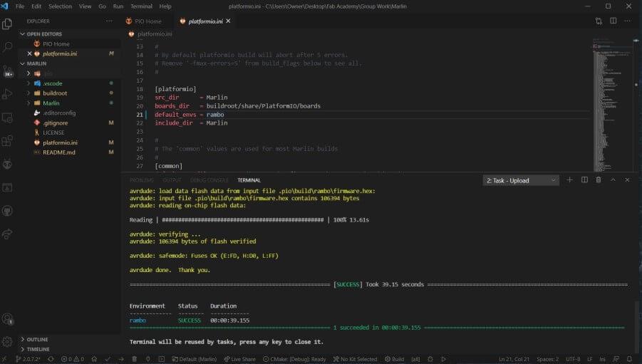Open the Terminal menu
The width and height of the screenshot is (642, 364).
tap(141, 6)
